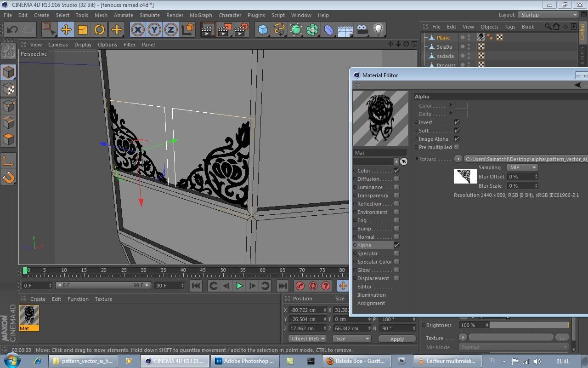Click the coordinate system icon
This screenshot has width=588, height=368.
tap(188, 29)
